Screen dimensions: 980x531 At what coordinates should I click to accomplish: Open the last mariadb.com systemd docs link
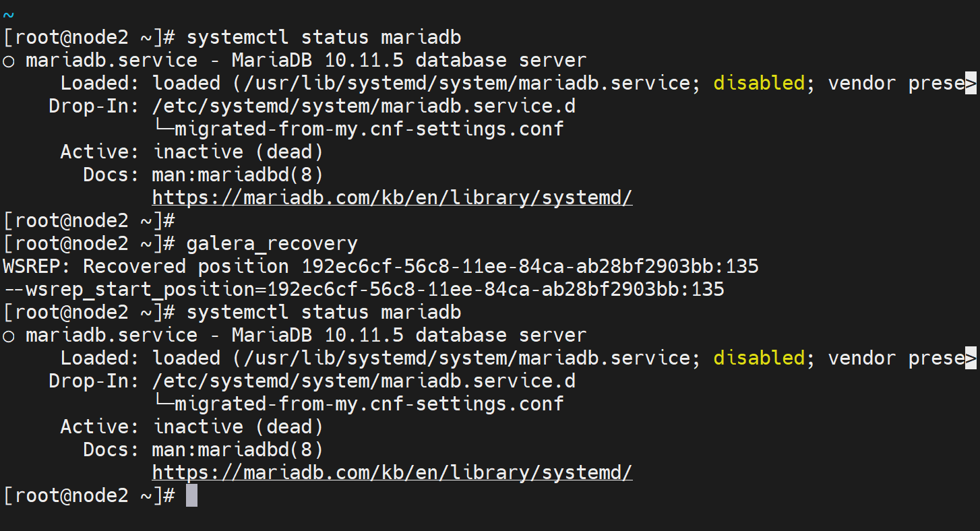click(x=392, y=473)
